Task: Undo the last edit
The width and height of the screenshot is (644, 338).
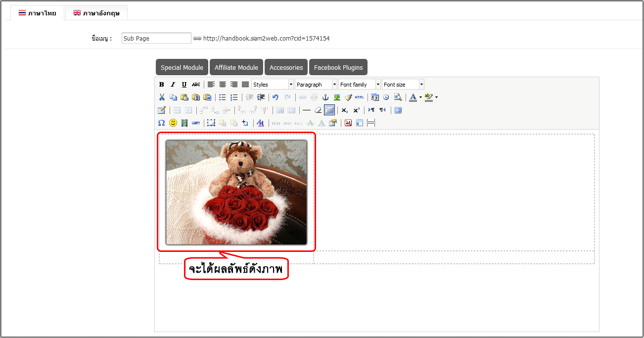Action: (276, 97)
